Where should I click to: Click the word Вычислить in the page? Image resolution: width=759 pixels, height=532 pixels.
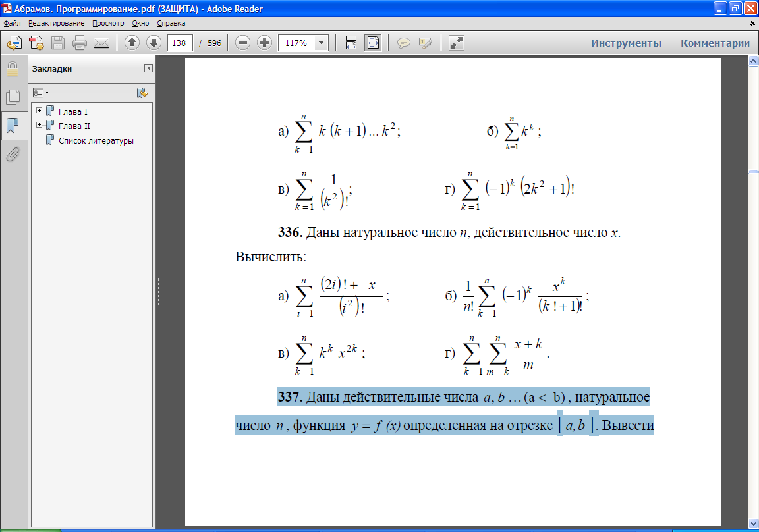coord(271,257)
